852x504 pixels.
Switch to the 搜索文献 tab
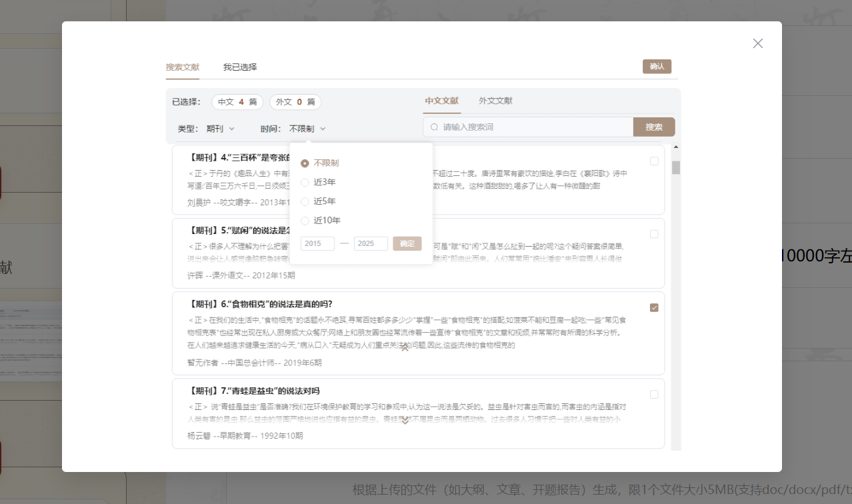pos(183,67)
